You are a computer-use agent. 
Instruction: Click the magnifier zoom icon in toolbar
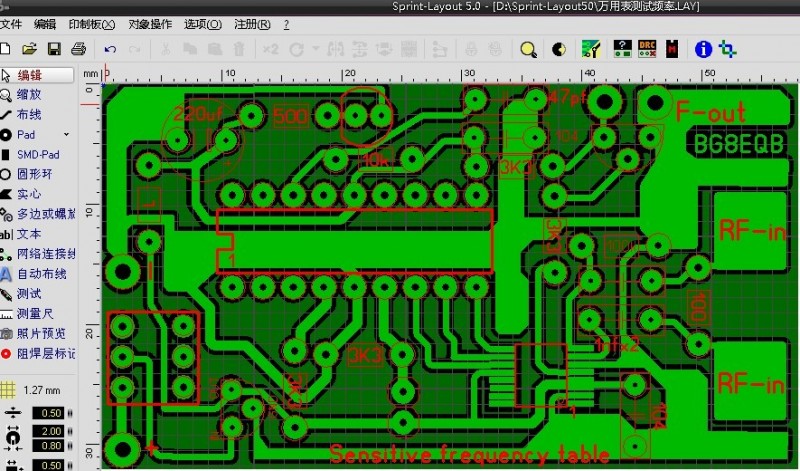point(528,48)
